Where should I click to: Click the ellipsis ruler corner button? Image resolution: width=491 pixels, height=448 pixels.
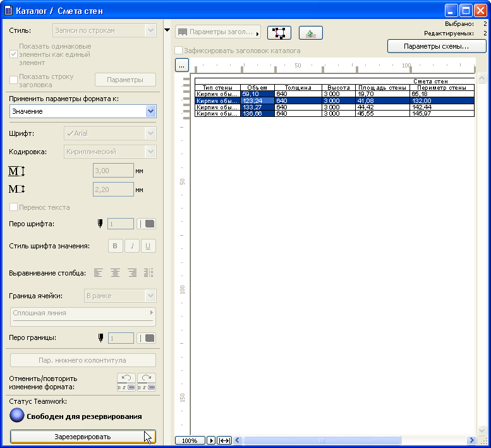(181, 66)
